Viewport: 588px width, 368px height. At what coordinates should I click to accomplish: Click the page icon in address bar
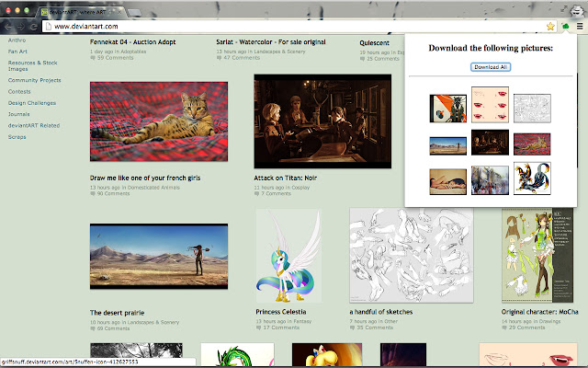pos(48,27)
